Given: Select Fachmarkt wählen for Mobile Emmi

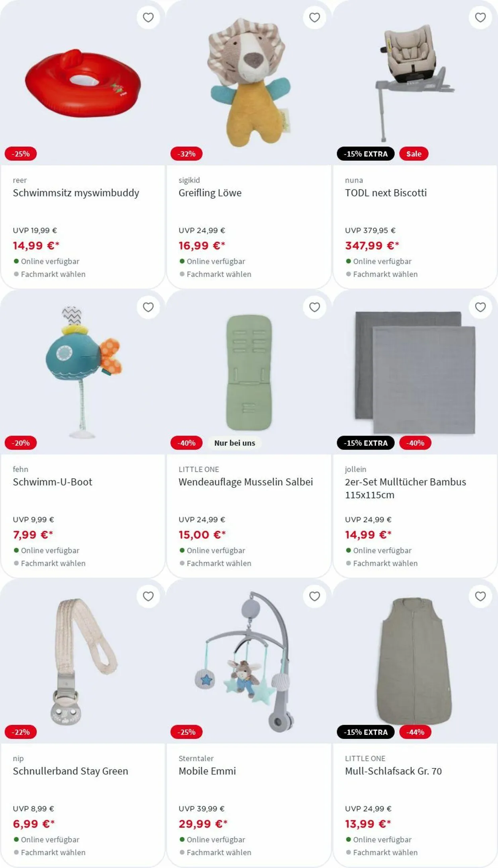Looking at the screenshot, I should pos(219,852).
